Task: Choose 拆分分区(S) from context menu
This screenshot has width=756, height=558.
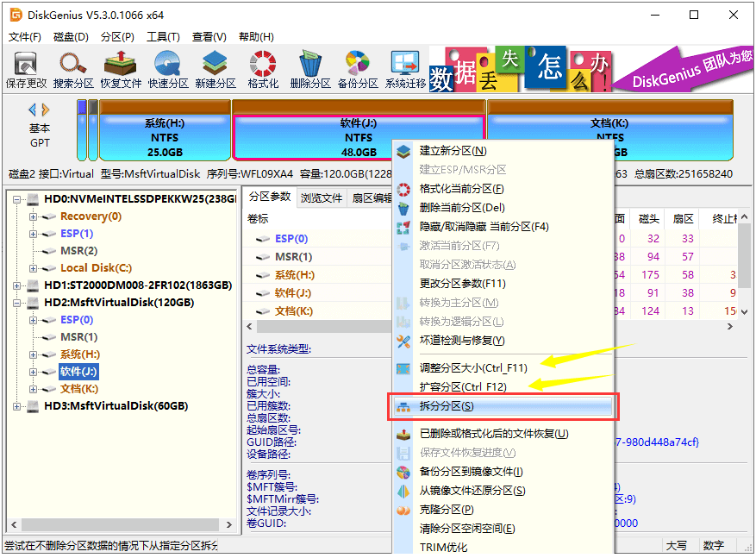Action: point(503,406)
